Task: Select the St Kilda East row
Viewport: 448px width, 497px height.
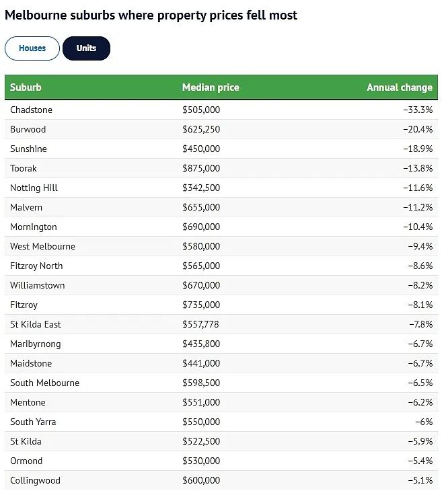Action: coord(35,324)
